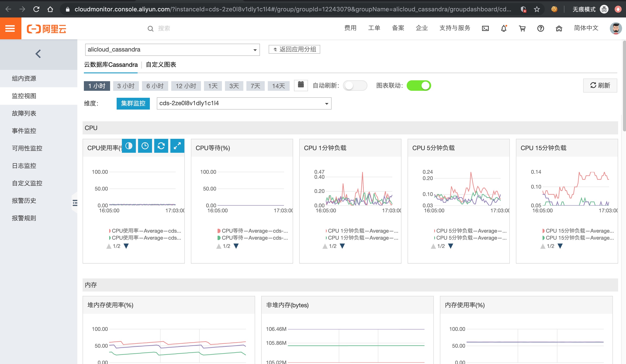Select the 3 小时 time range
626x364 pixels.
[x=126, y=86]
